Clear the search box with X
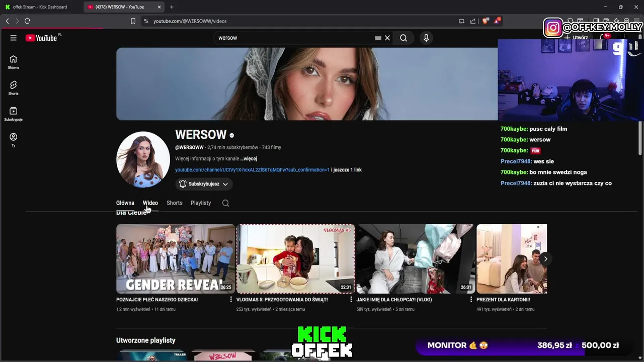Screen dimensions: 644x362 (387, 38)
